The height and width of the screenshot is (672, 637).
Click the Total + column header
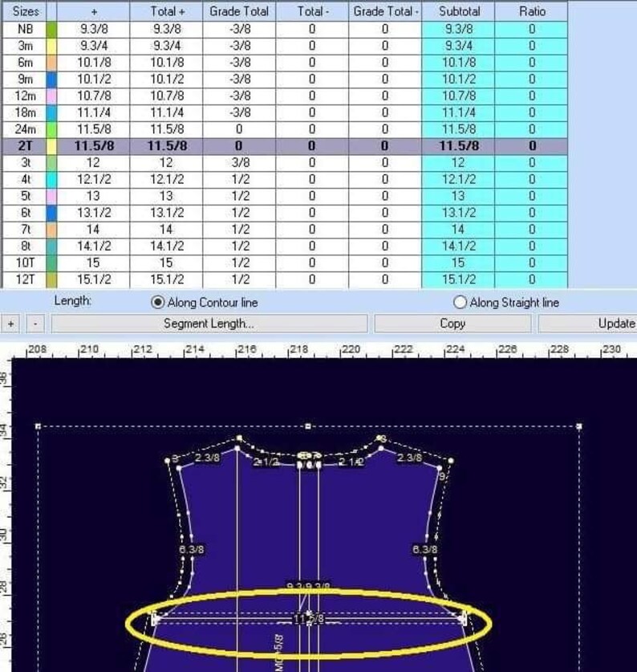point(167,11)
